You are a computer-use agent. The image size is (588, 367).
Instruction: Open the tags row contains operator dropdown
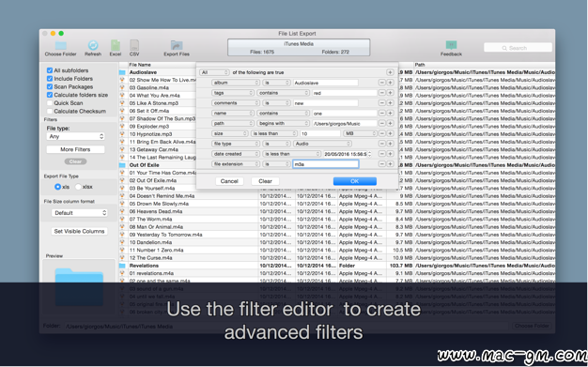pos(283,93)
